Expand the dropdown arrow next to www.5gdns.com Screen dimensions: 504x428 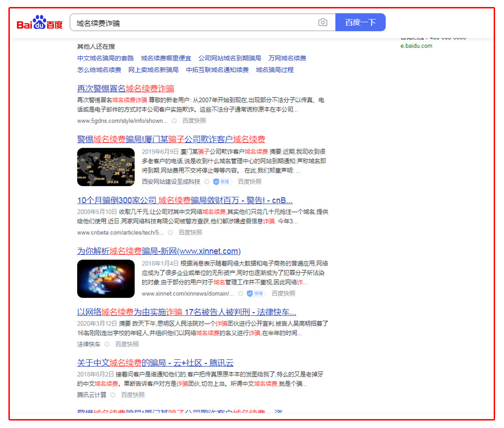pyautogui.click(x=174, y=121)
